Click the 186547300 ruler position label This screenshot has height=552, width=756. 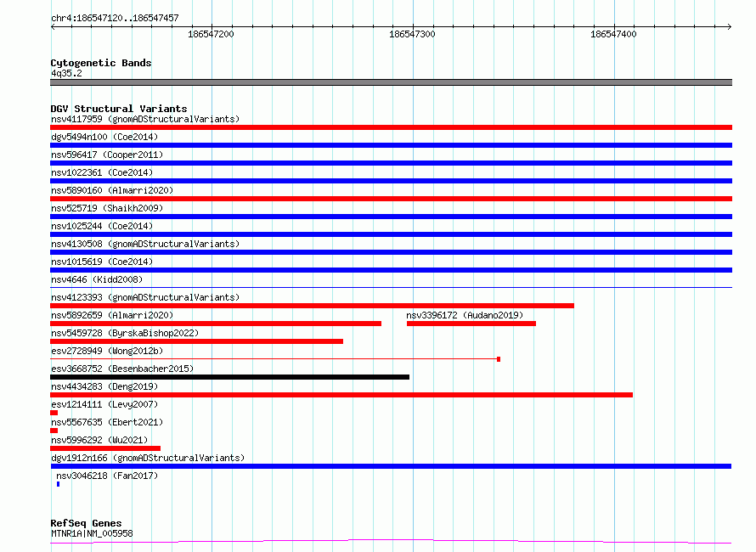412,34
